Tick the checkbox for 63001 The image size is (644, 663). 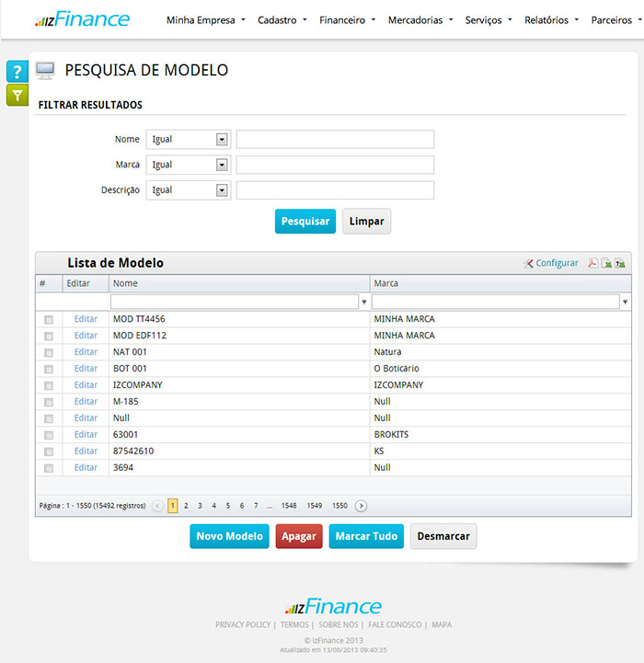[49, 435]
